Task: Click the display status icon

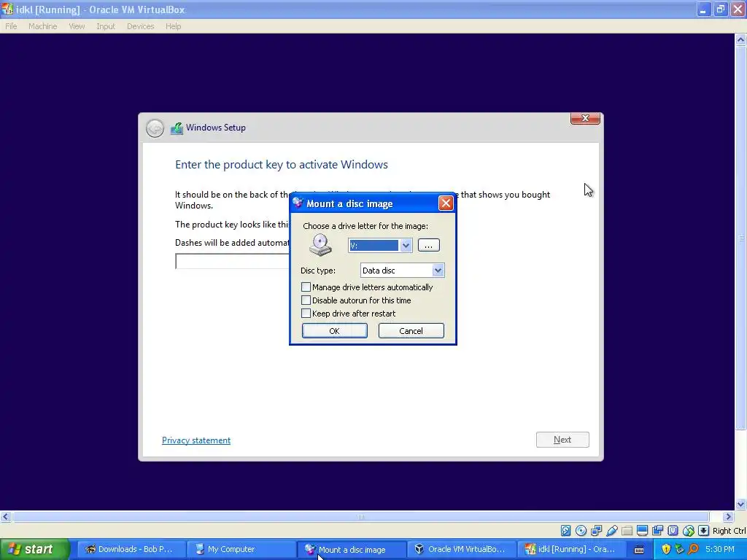Action: tap(642, 531)
